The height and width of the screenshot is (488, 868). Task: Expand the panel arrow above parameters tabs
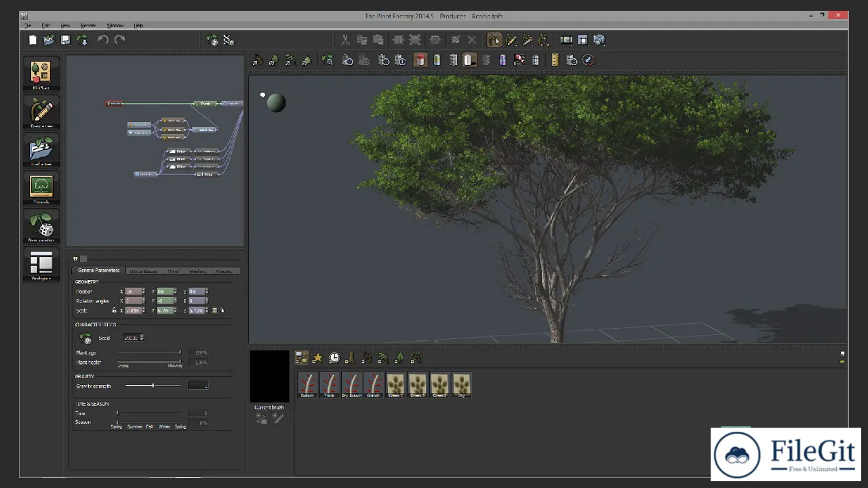(75, 259)
